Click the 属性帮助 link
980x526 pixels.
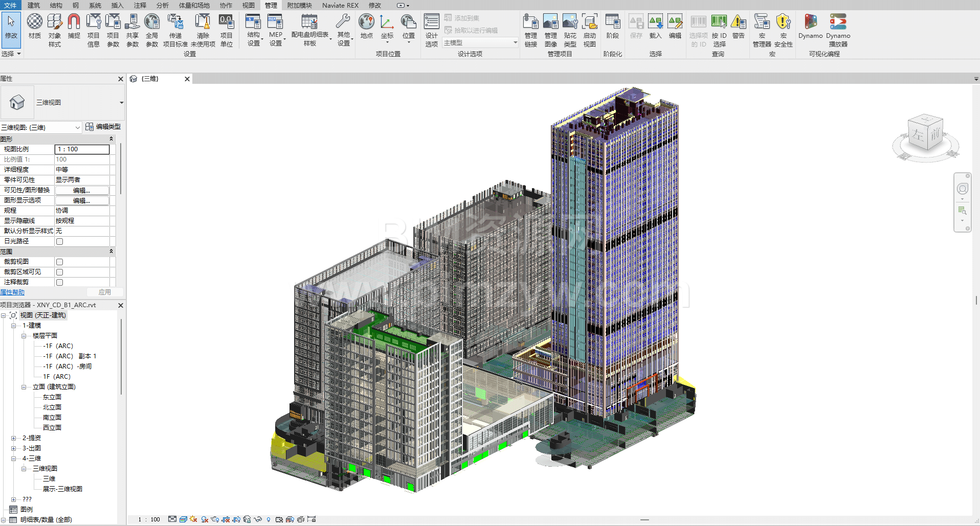(x=12, y=292)
